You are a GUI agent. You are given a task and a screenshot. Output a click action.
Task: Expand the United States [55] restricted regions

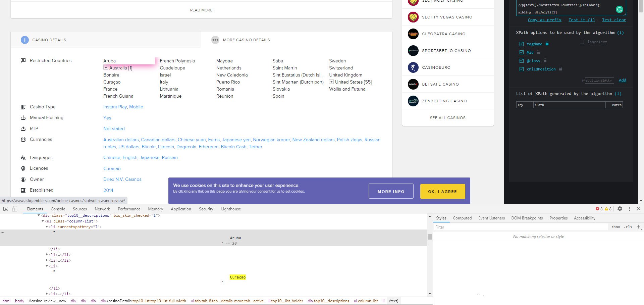(331, 82)
